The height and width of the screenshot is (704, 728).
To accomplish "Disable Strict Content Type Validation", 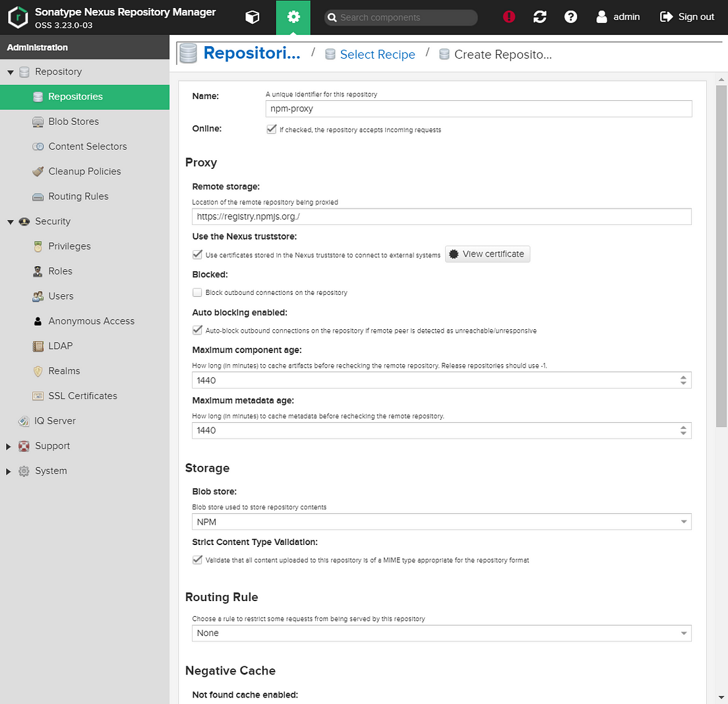I will click(x=197, y=560).
